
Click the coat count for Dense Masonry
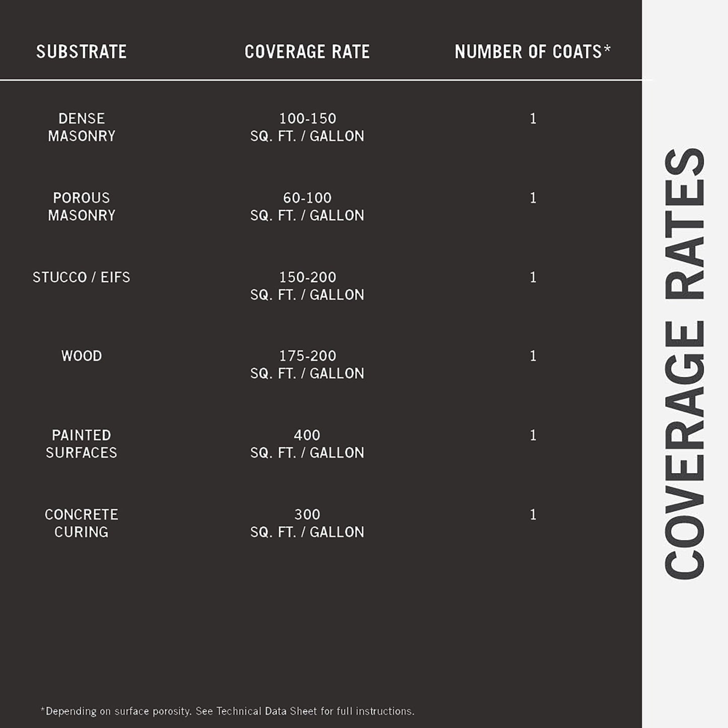(x=533, y=119)
